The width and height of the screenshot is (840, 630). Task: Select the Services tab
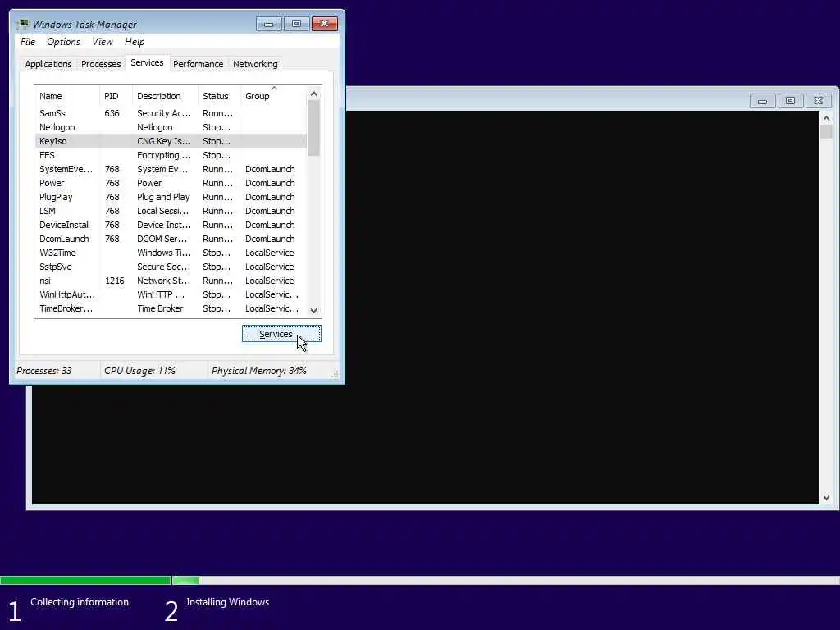[x=147, y=62]
